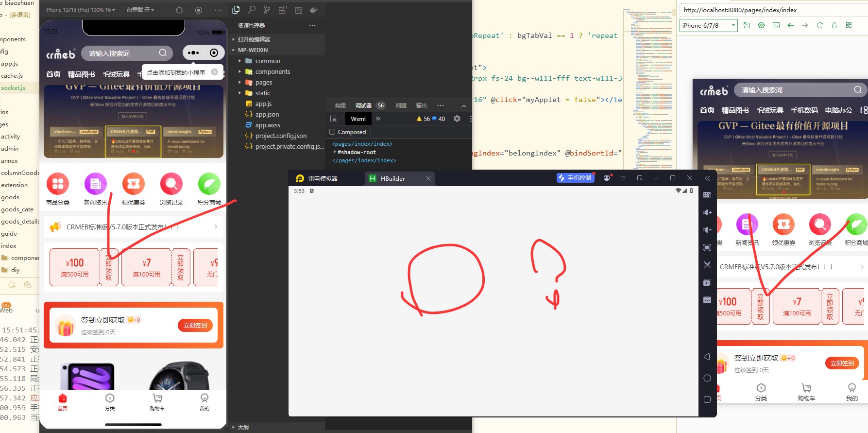
Task: Toggle the green lock icon in browser toolbar
Action: (x=834, y=25)
